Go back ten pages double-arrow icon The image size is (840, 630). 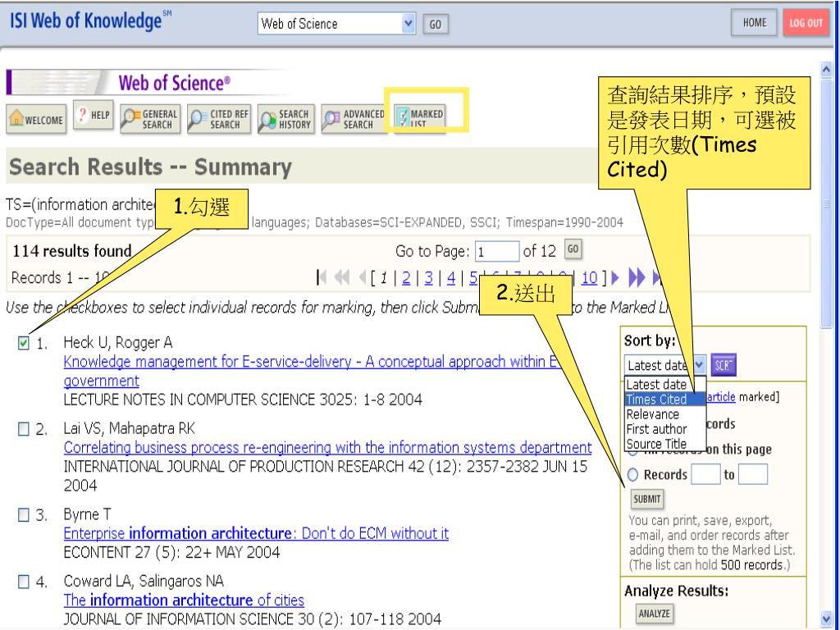(342, 277)
